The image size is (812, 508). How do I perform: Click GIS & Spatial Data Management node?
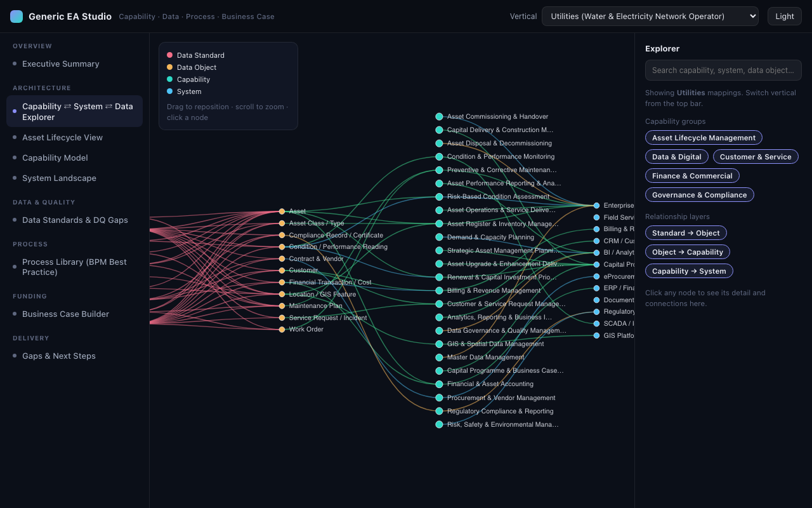(x=439, y=344)
